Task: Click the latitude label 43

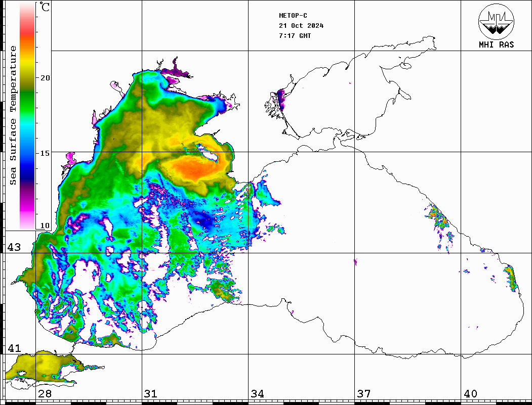Action: pos(14,247)
